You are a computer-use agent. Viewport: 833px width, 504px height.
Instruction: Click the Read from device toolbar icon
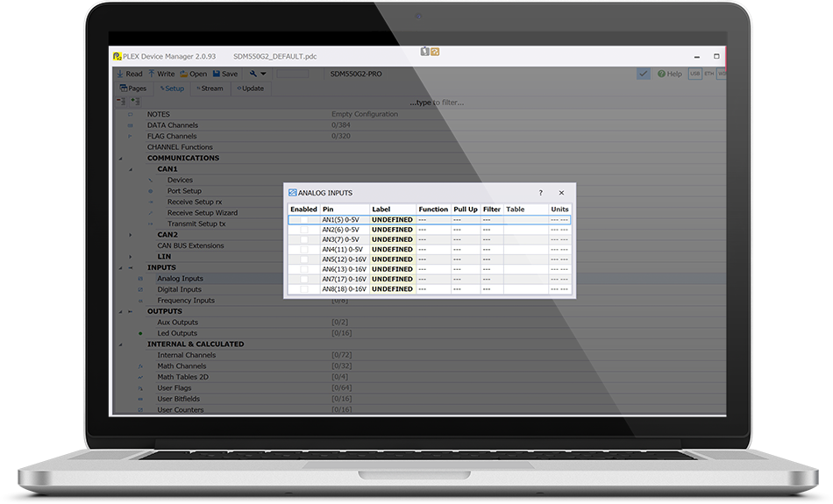(120, 74)
